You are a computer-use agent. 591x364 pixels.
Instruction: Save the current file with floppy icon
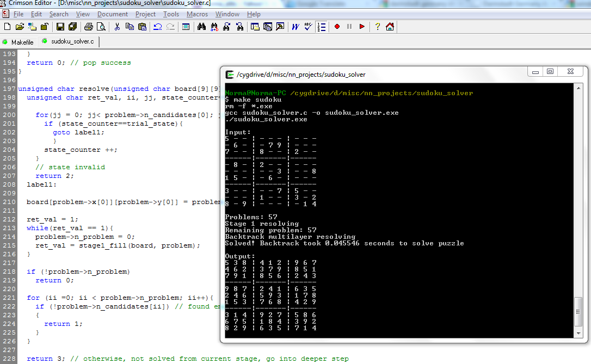click(x=60, y=27)
